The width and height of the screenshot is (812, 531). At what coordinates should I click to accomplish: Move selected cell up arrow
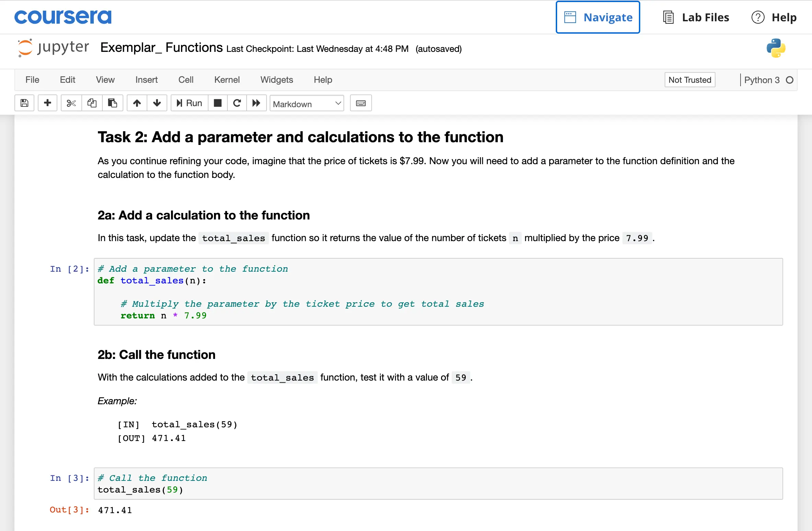click(x=137, y=103)
